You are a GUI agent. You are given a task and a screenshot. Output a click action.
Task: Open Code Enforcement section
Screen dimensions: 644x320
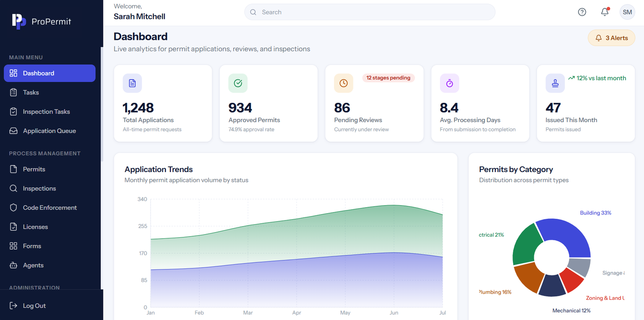tap(50, 208)
